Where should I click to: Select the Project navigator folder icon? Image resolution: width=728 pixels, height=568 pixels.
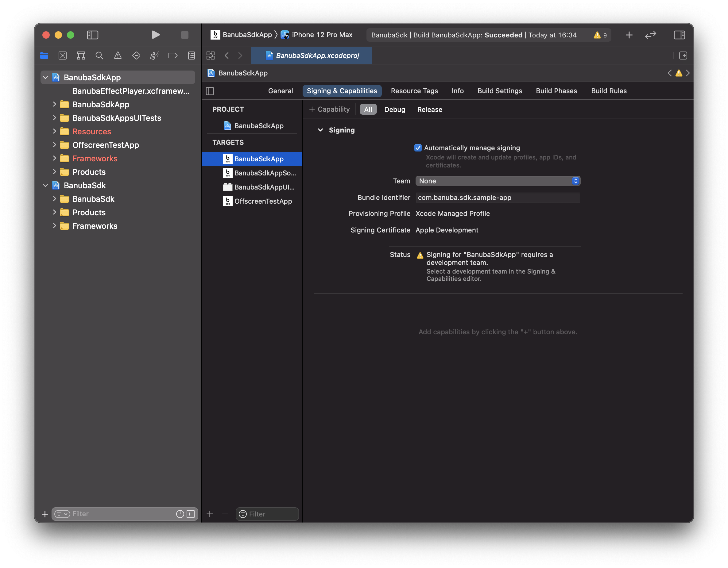tap(44, 55)
